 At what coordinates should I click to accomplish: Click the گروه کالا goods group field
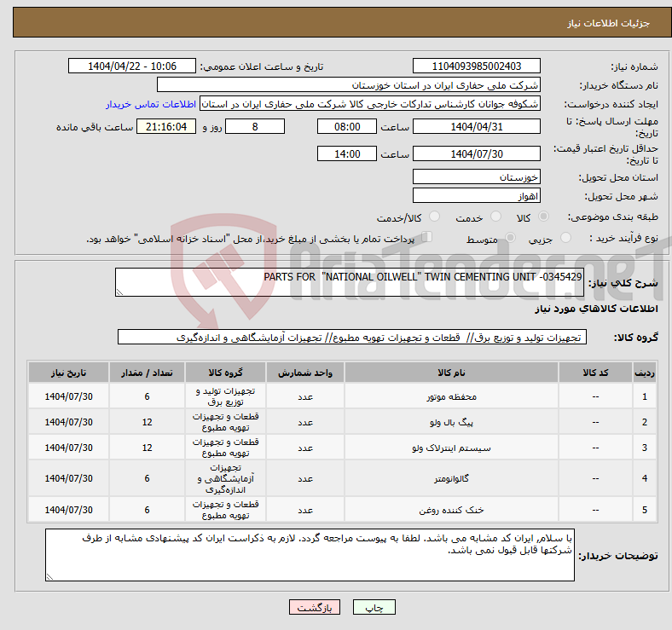(x=352, y=338)
